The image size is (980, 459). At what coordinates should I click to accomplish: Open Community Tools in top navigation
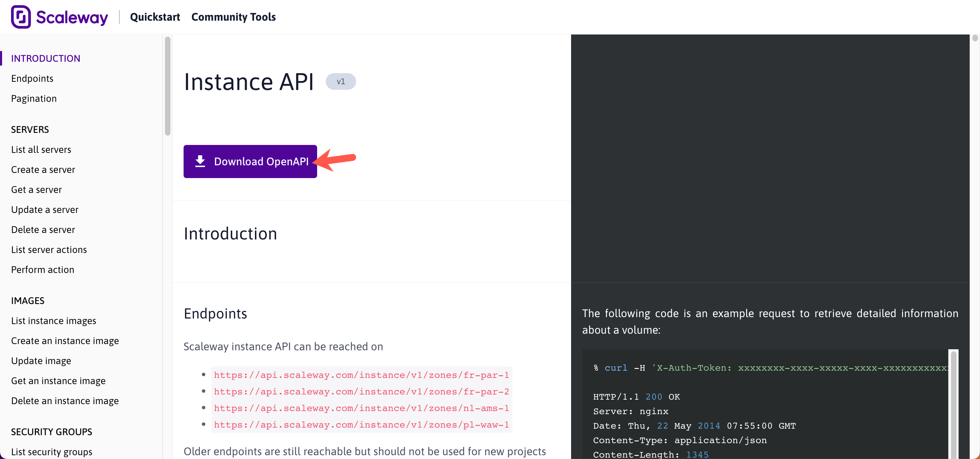tap(233, 17)
